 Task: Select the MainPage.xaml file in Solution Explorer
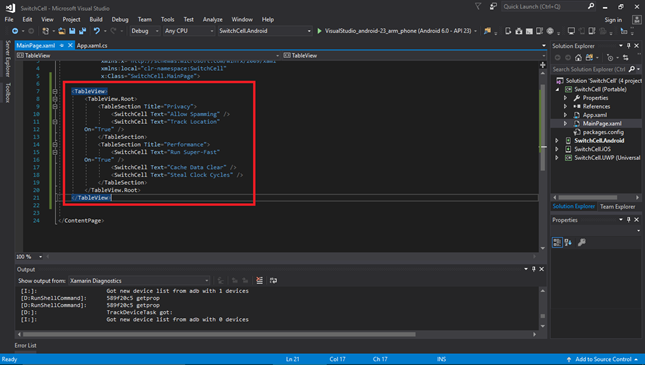pyautogui.click(x=602, y=123)
